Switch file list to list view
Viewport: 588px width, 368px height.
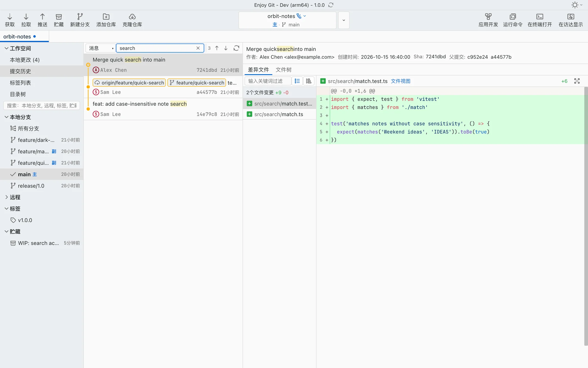tap(297, 81)
